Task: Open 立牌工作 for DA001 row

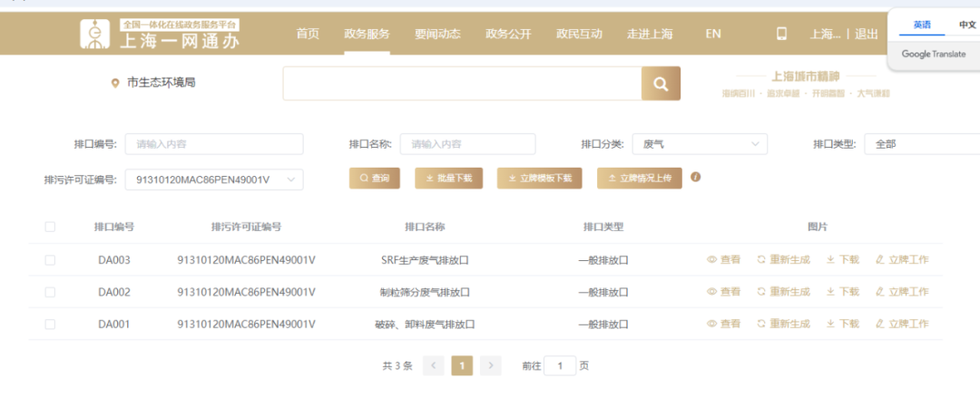Action: click(902, 324)
